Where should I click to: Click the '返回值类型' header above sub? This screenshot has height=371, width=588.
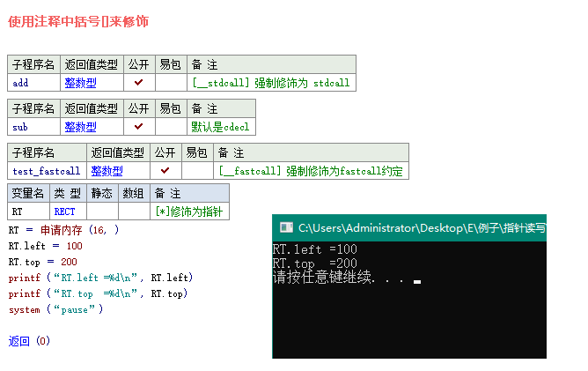click(x=92, y=109)
